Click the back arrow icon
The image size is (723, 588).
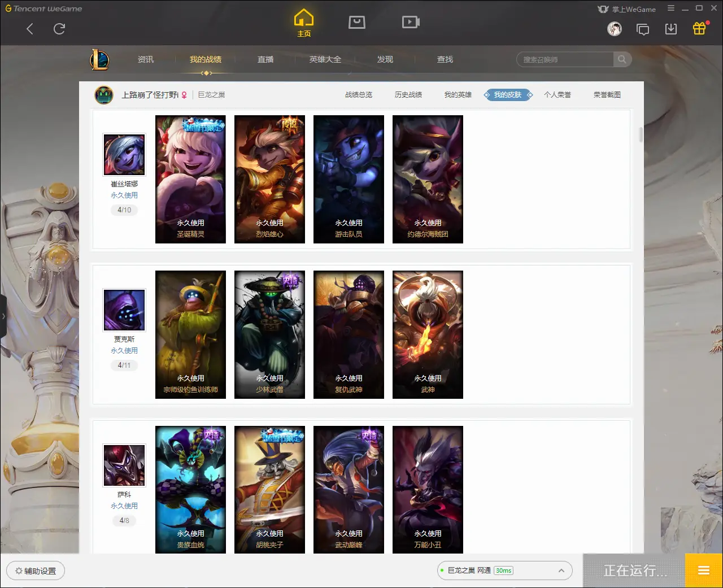(30, 29)
